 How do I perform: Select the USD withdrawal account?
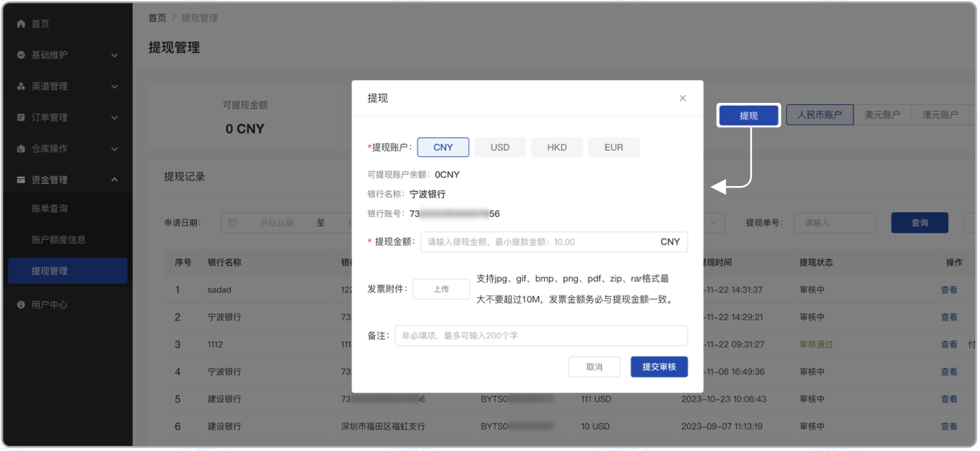[500, 147]
